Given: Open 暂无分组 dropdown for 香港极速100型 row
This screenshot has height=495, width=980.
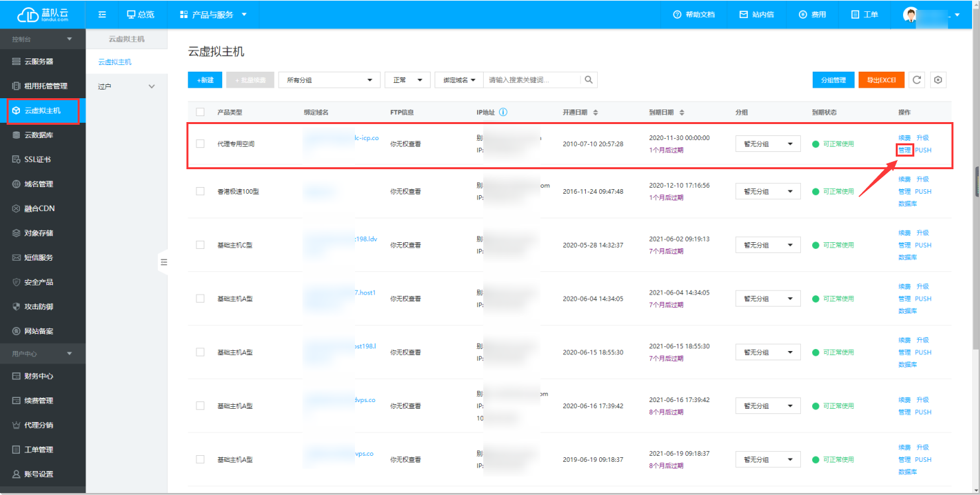Looking at the screenshot, I should pyautogui.click(x=768, y=191).
